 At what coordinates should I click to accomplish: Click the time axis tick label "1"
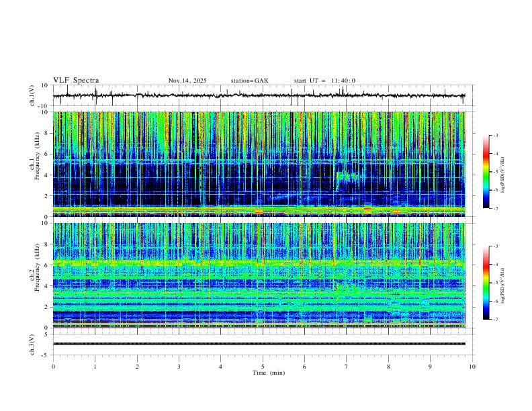pos(95,367)
